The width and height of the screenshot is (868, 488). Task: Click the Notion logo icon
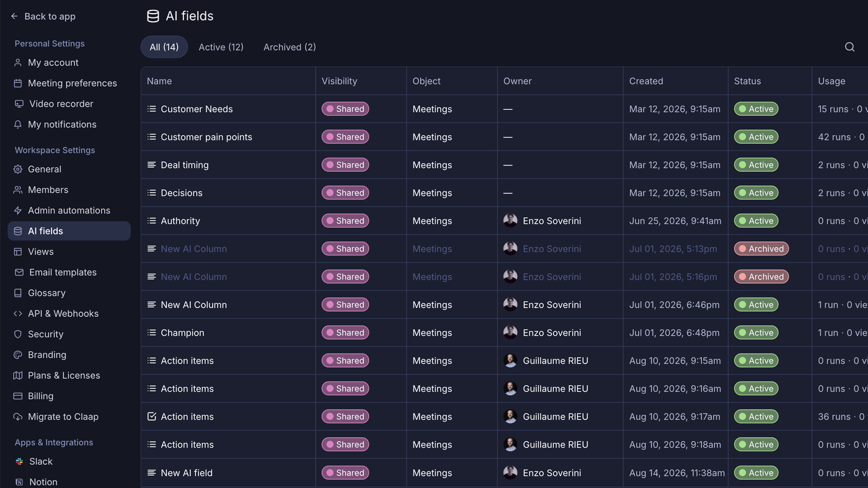(19, 482)
